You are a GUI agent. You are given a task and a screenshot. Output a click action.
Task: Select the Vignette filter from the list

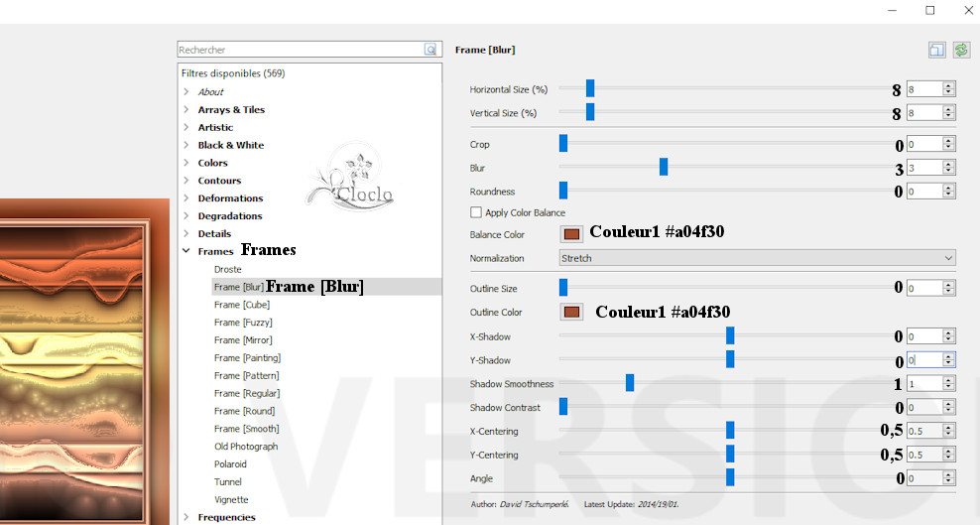231,500
